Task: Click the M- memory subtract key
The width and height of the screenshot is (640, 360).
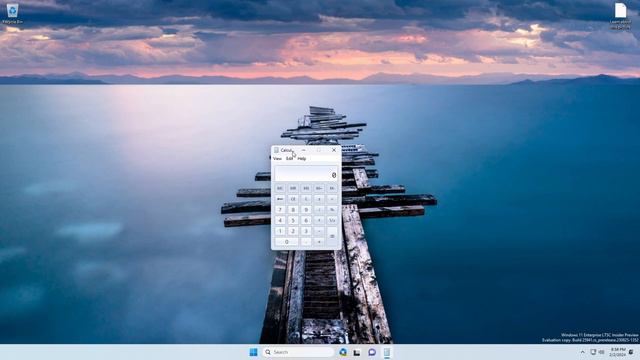Action: [332, 188]
